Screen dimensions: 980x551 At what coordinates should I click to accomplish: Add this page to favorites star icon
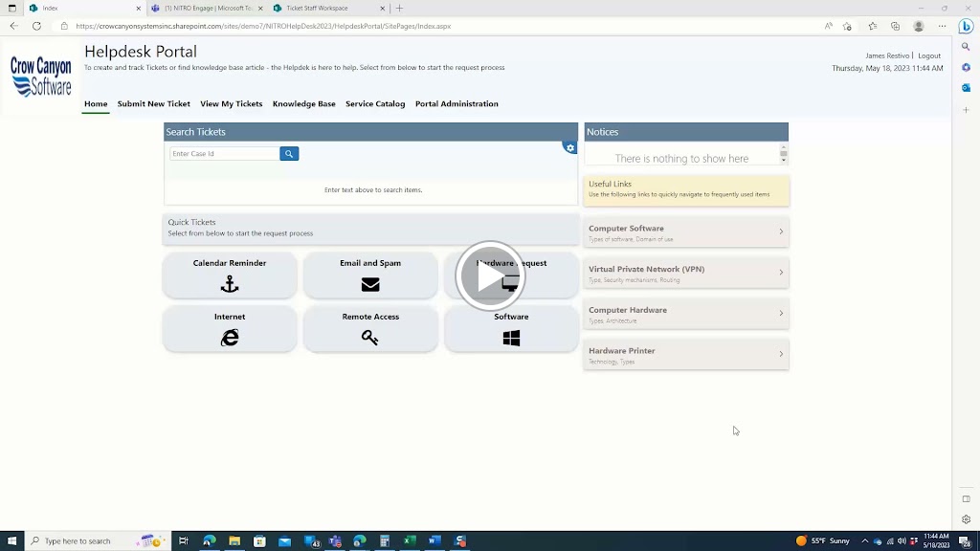[848, 26]
